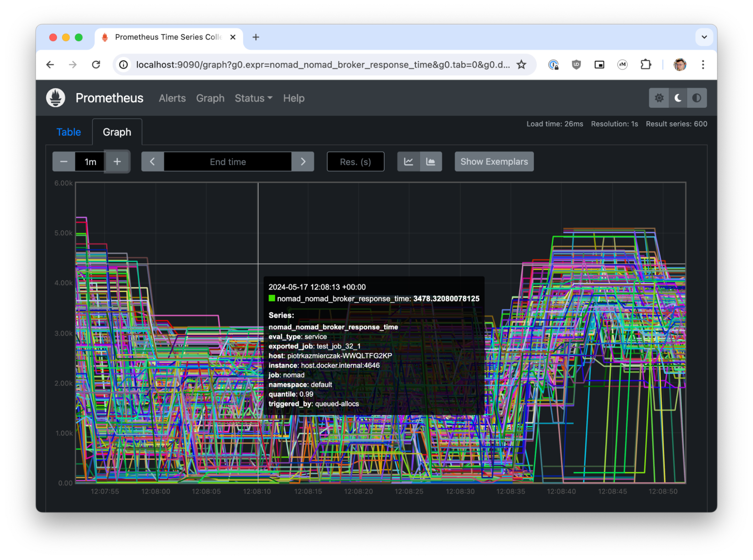The width and height of the screenshot is (753, 560).
Task: Switch to the Table tab
Action: 69,132
